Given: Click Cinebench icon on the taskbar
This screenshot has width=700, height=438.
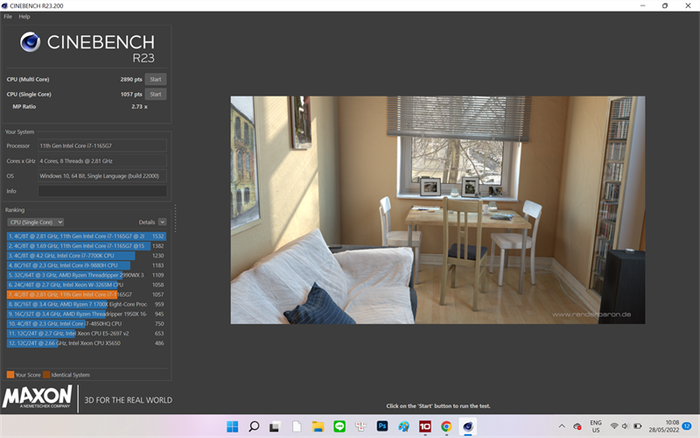Looking at the screenshot, I should [x=467, y=426].
